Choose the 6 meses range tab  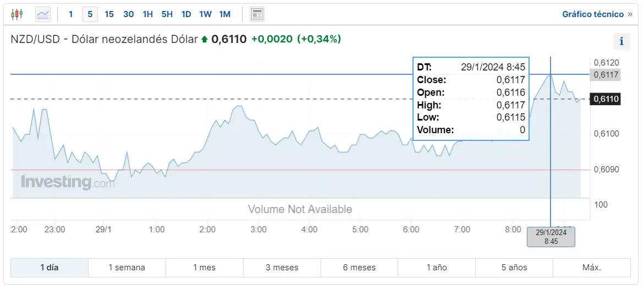[x=359, y=268]
